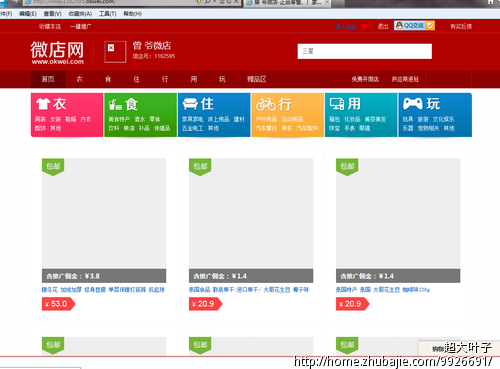Click 包邮 badge on ¥53.0 product

[53, 167]
